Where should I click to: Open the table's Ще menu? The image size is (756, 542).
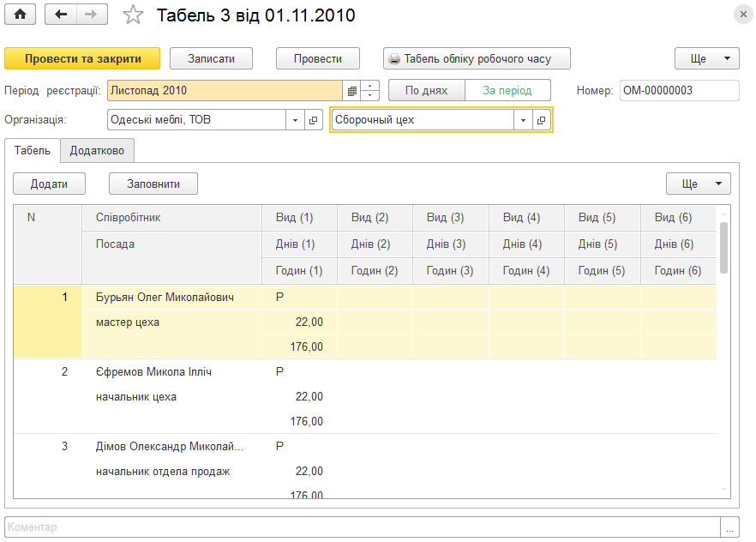(x=698, y=184)
